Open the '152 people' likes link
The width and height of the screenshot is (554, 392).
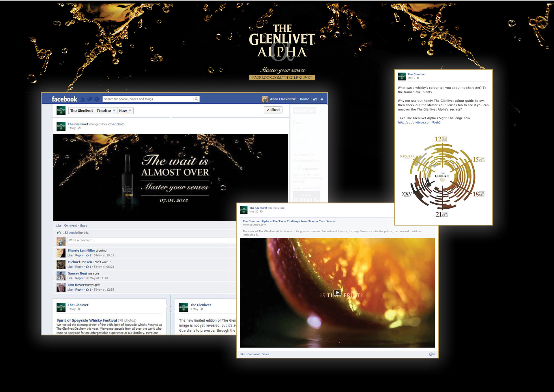(x=70, y=233)
